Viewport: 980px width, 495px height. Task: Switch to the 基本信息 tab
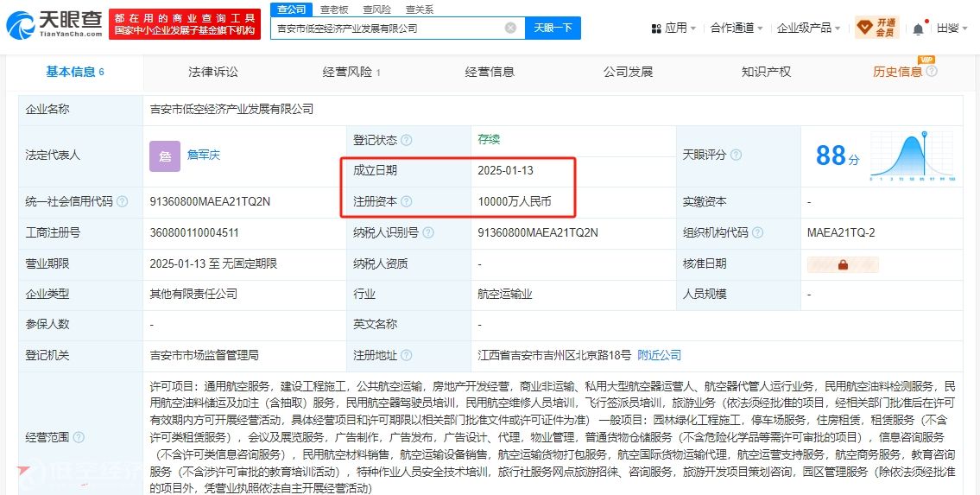tap(74, 72)
